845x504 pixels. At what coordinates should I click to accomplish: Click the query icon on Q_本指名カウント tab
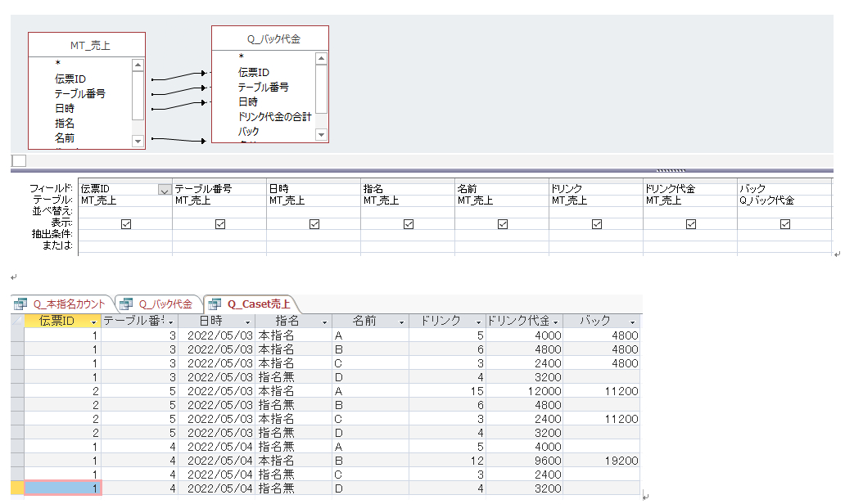pos(20,304)
